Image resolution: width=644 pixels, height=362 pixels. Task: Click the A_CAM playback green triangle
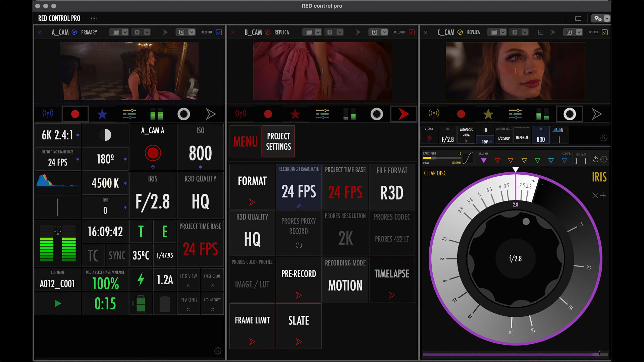(x=58, y=304)
